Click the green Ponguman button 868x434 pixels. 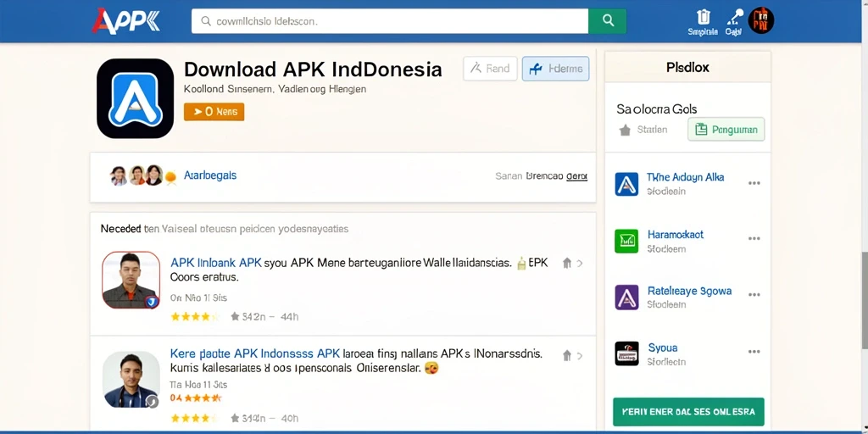point(726,130)
